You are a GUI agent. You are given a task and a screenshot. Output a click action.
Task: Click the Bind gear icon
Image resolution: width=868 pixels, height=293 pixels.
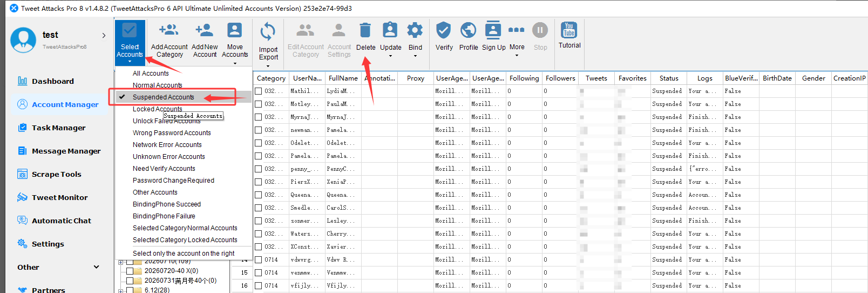pyautogui.click(x=415, y=30)
